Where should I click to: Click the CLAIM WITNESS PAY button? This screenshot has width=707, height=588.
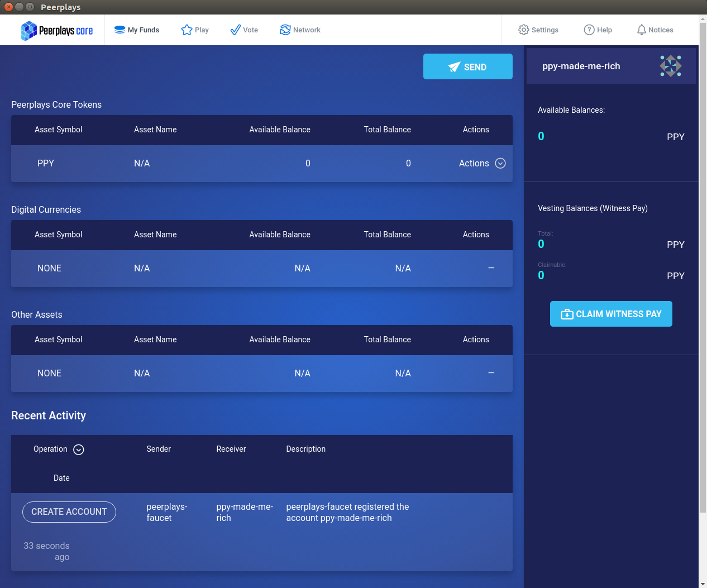[x=611, y=314]
